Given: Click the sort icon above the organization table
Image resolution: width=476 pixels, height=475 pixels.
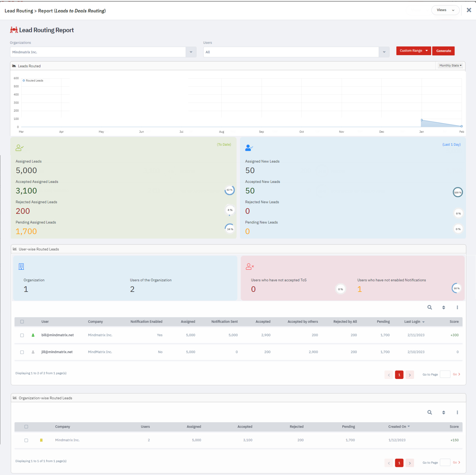Looking at the screenshot, I should tap(444, 413).
